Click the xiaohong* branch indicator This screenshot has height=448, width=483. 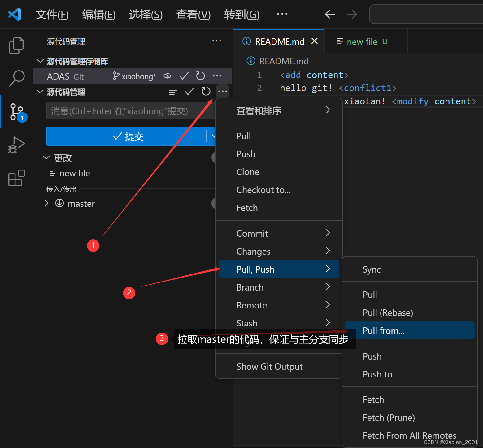pos(134,76)
